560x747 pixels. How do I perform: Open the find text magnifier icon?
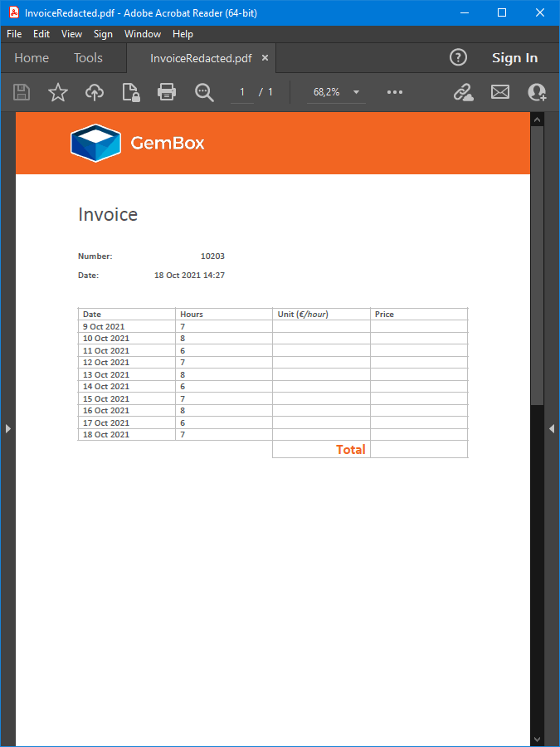[204, 92]
